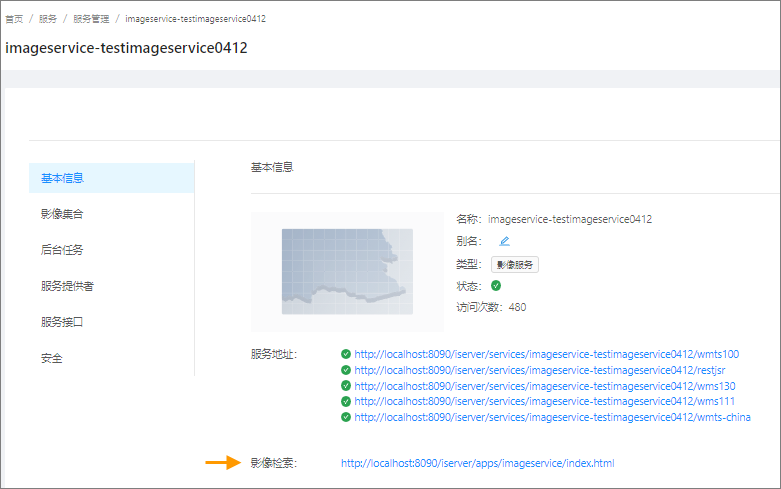Go to 服务接口 sidebar section
Screen dimensions: 781x489
coord(62,322)
